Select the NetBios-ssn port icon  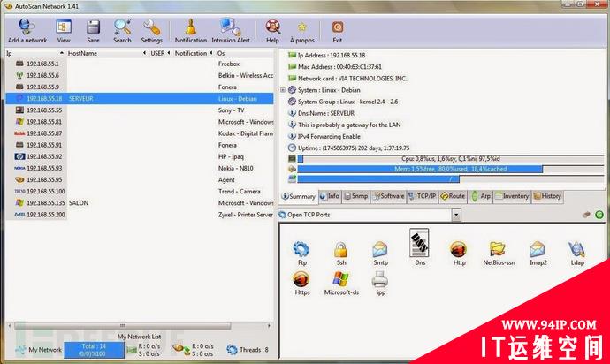(x=499, y=254)
